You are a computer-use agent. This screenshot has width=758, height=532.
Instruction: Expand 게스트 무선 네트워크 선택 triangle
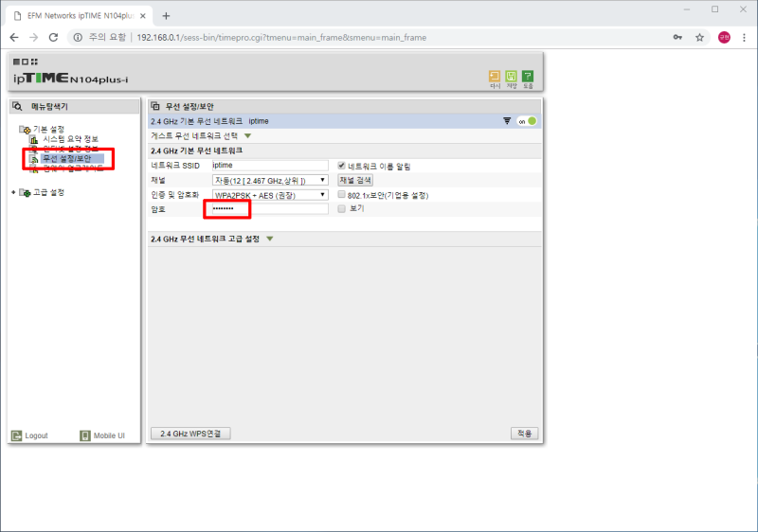(x=248, y=136)
